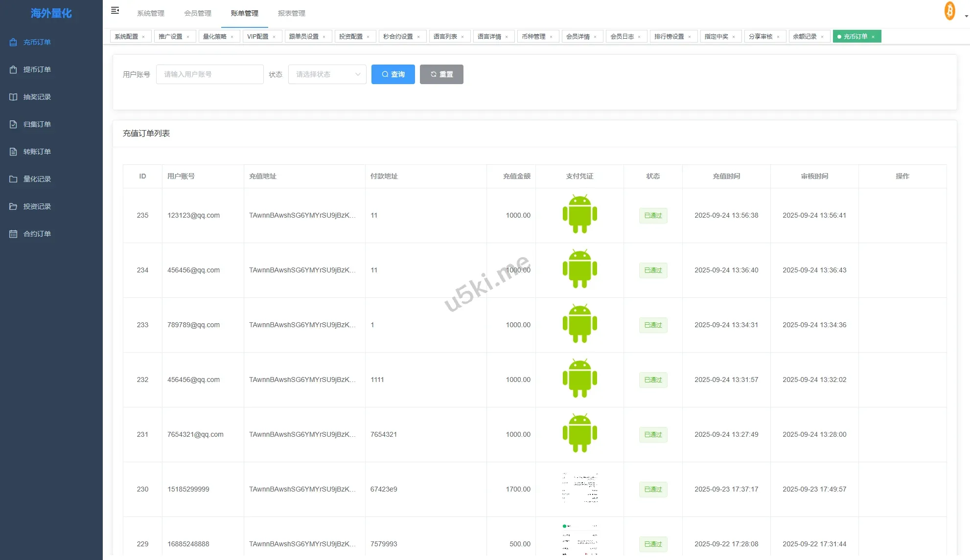Open payment proof image for order 235
Screen dimensions: 970x560
[x=579, y=214]
